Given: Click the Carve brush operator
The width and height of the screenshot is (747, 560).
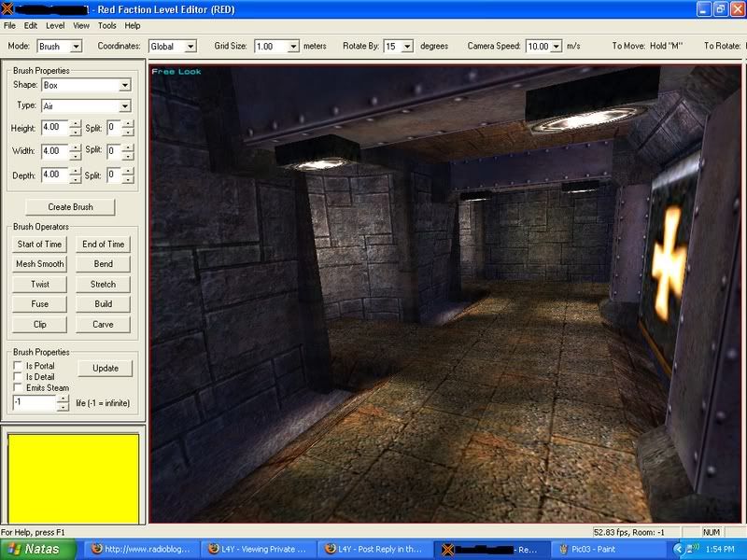Looking at the screenshot, I should 103,324.
